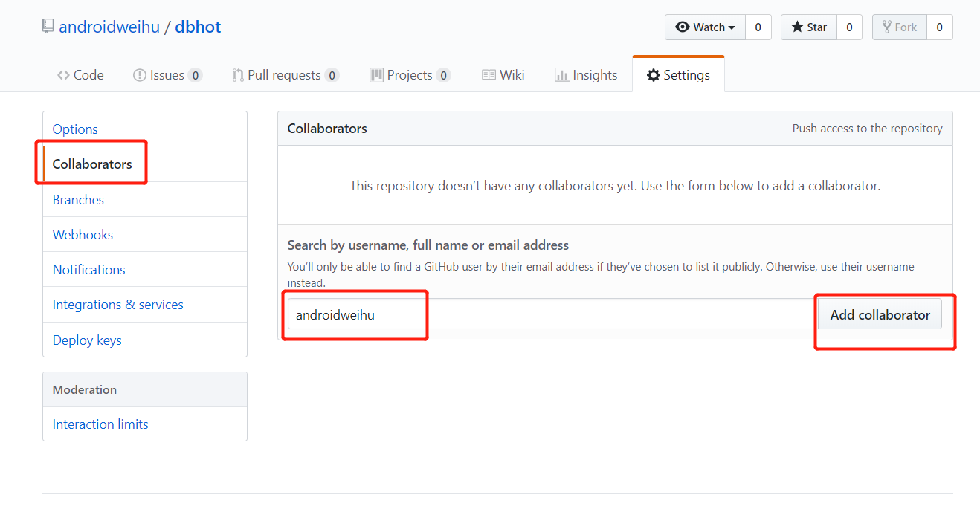Click the collaborator username search field

click(550, 314)
